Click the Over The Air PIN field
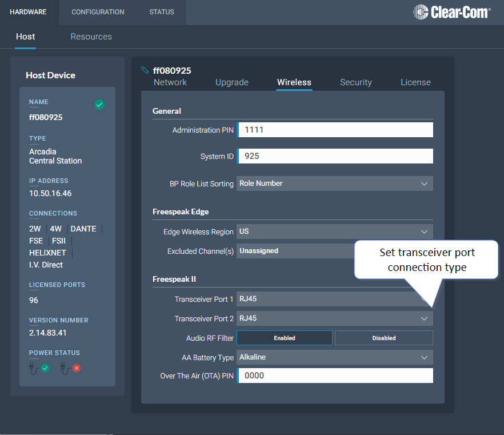The height and width of the screenshot is (435, 504). pyautogui.click(x=335, y=376)
